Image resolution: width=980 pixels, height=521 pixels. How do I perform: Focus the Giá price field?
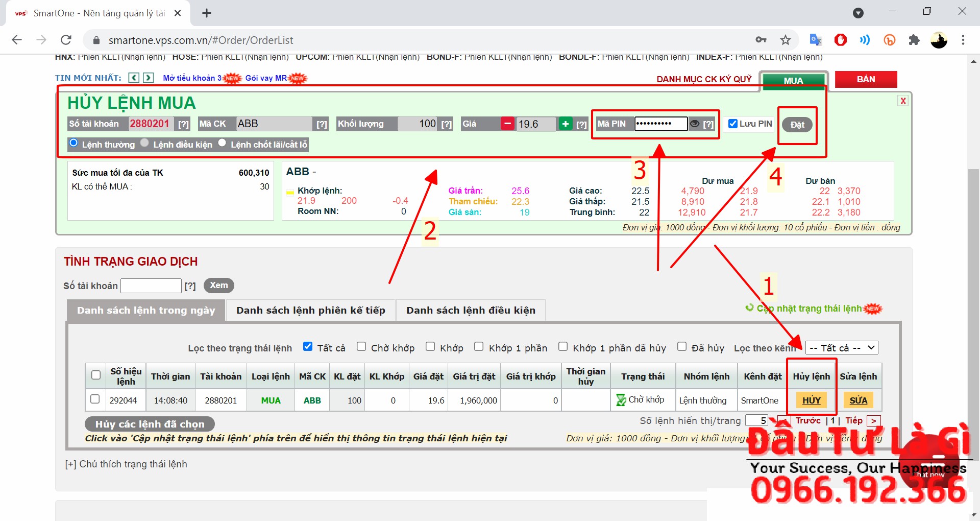pos(536,124)
